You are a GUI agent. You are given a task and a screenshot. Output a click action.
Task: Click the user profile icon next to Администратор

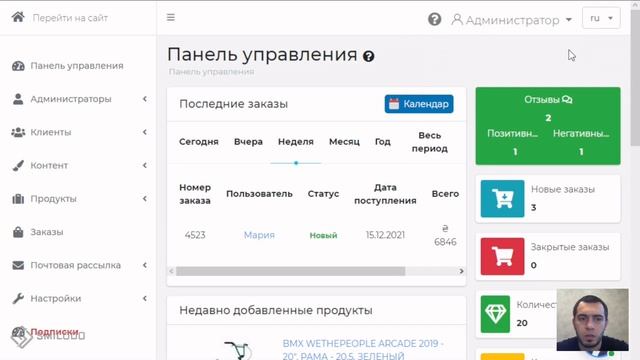coord(457,19)
